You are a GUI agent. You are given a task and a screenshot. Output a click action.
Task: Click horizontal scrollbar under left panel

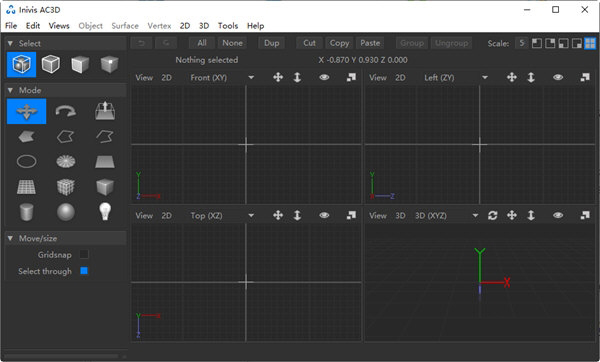click(x=63, y=356)
